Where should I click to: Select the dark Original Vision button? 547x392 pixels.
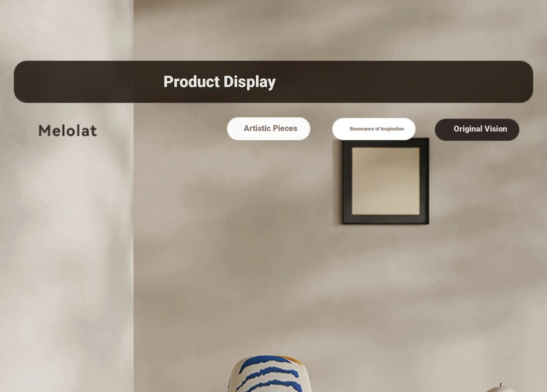pyautogui.click(x=477, y=129)
